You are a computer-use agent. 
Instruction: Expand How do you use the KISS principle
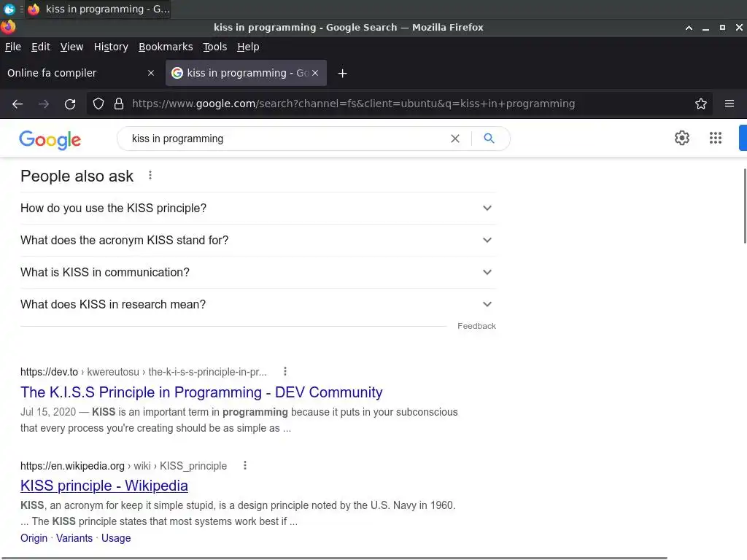tap(258, 208)
